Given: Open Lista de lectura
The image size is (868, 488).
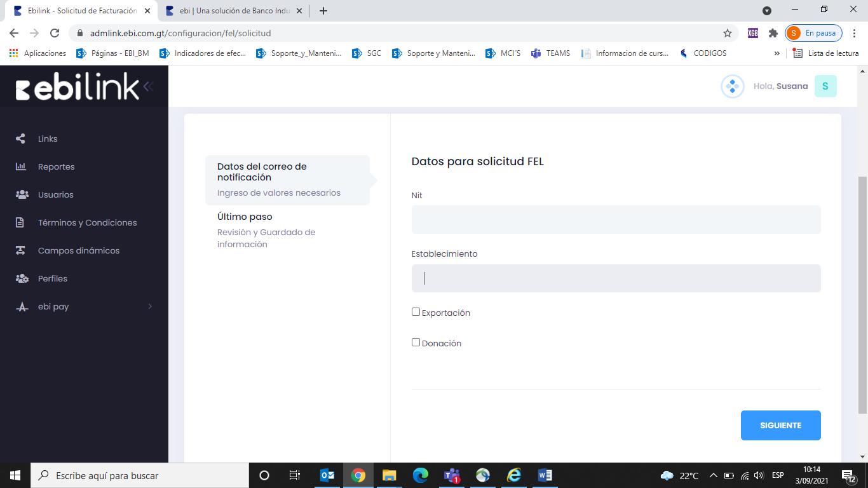Looking at the screenshot, I should pyautogui.click(x=825, y=53).
